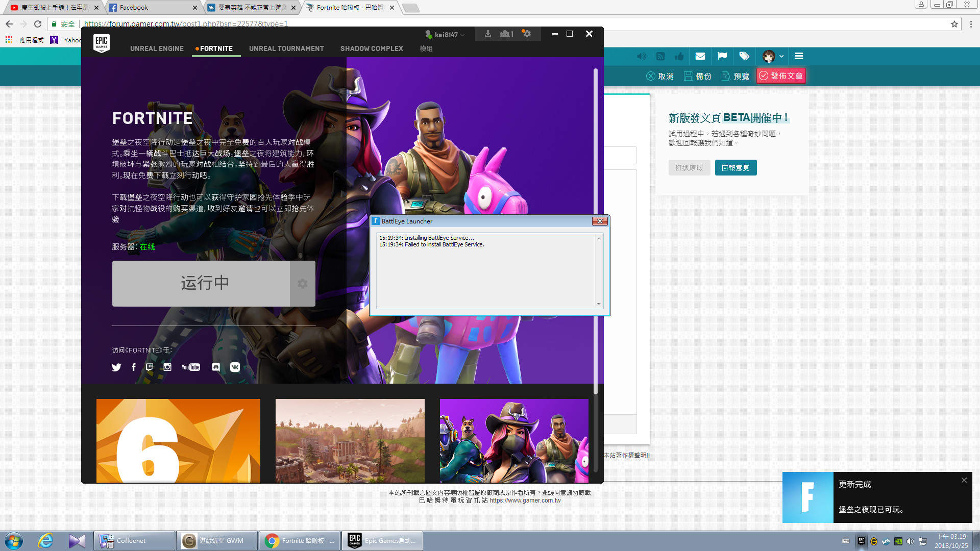
Task: Click the Epic Games tray icon
Action: pyautogui.click(x=862, y=541)
